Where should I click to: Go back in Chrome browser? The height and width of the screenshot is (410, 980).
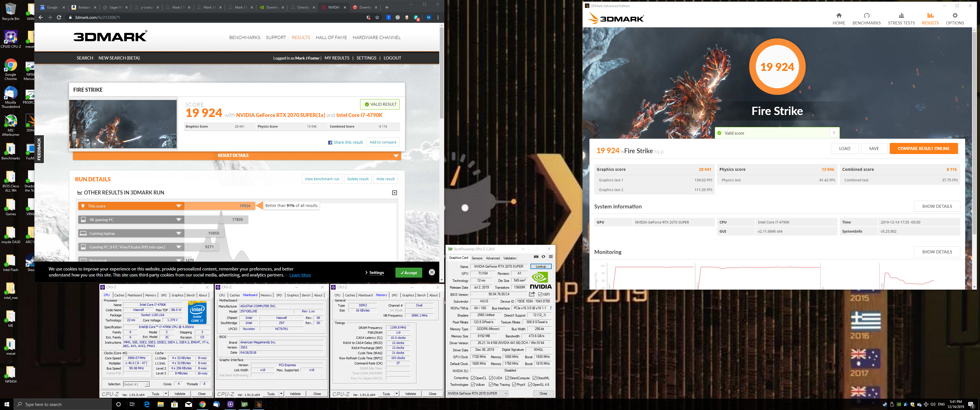tap(41, 17)
